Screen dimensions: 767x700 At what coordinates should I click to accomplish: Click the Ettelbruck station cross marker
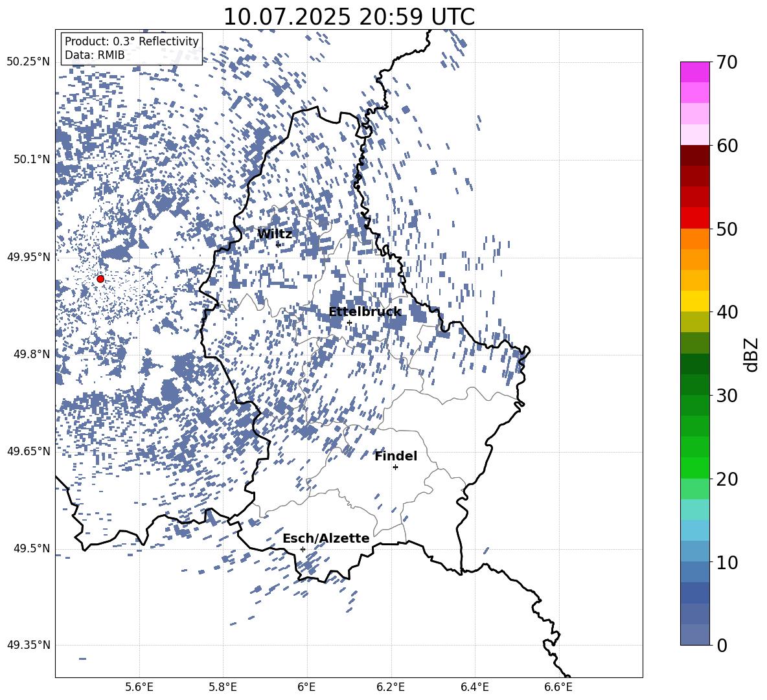click(x=349, y=322)
